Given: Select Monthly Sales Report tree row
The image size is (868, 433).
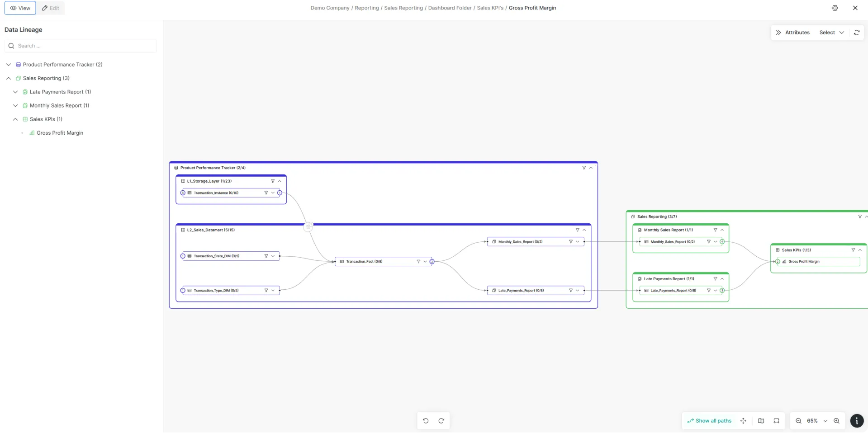Looking at the screenshot, I should [x=59, y=106].
